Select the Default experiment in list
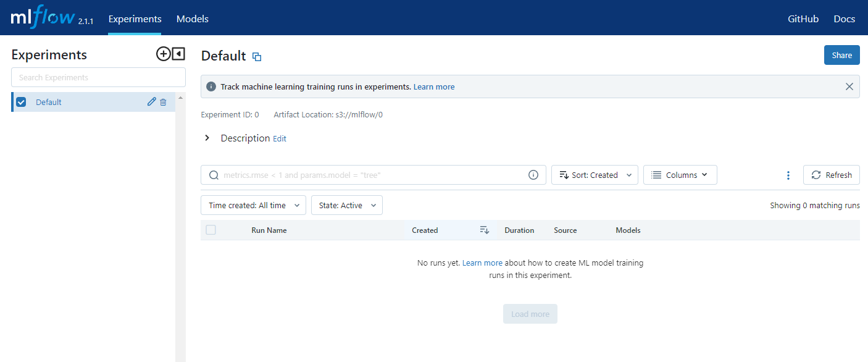 click(93, 102)
